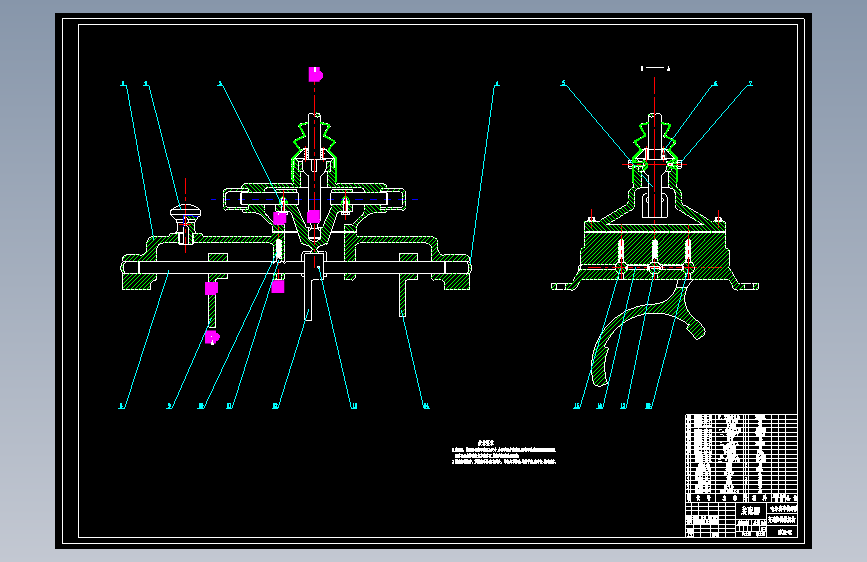Click the drawing name cell in title block

tap(751, 511)
